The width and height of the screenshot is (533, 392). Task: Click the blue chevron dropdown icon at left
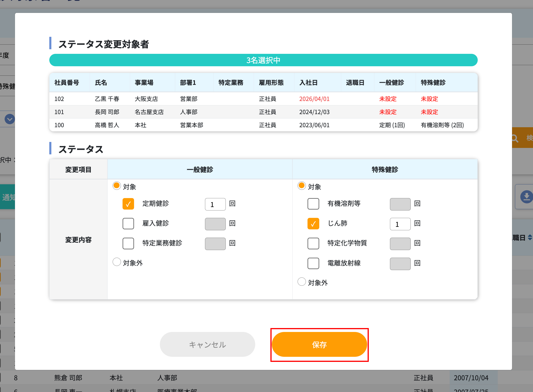pos(10,119)
